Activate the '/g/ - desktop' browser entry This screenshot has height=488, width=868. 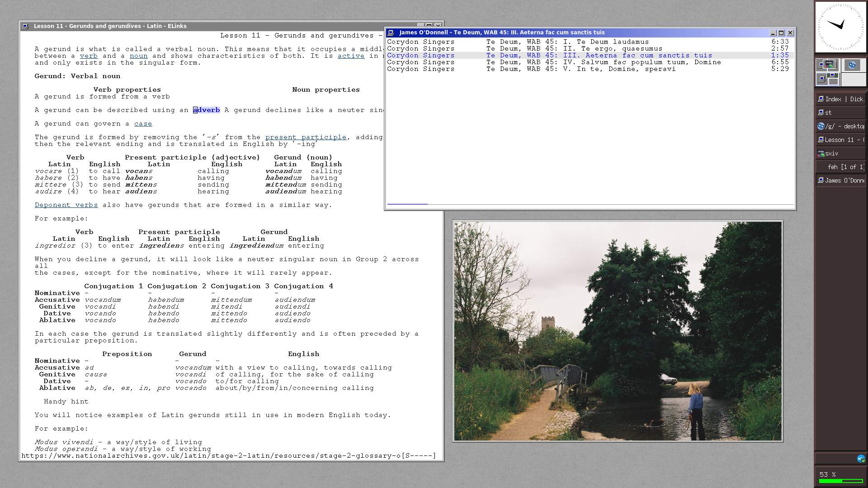pos(841,126)
